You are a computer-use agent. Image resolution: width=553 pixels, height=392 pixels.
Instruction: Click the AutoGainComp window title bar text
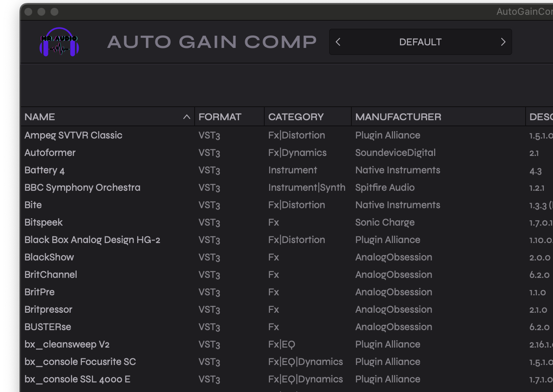tap(524, 12)
